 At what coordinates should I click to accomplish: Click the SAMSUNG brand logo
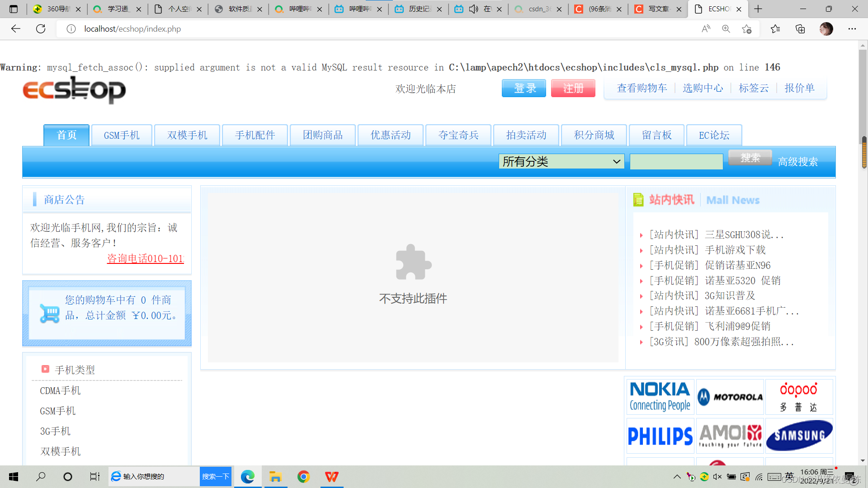click(x=799, y=435)
